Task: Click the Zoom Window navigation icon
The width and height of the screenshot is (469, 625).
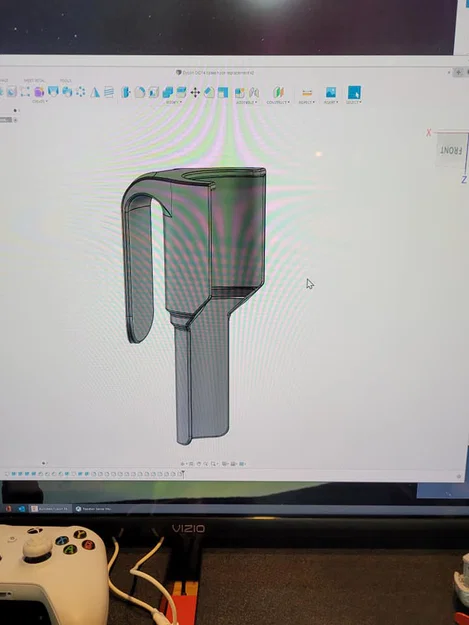Action: pos(214,464)
